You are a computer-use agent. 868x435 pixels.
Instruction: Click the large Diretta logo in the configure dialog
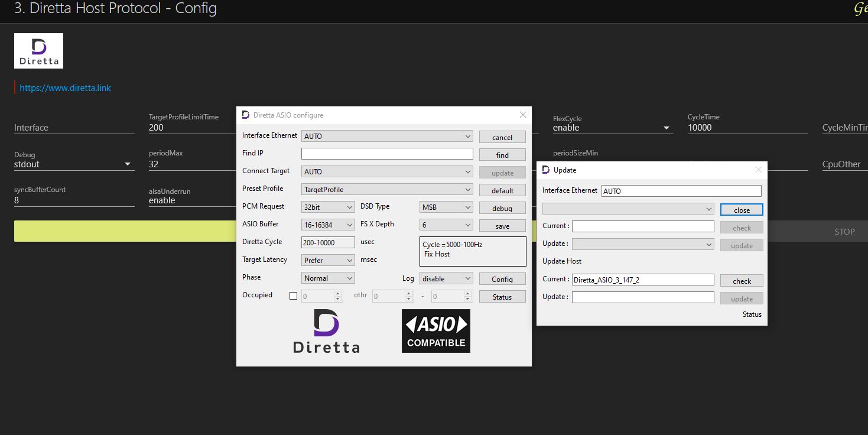coord(326,331)
